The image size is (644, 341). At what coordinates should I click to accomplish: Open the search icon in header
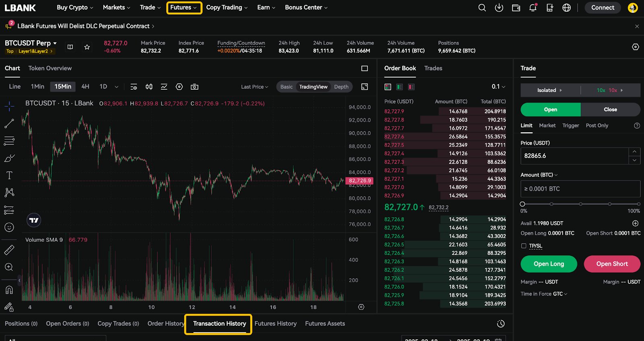click(482, 8)
